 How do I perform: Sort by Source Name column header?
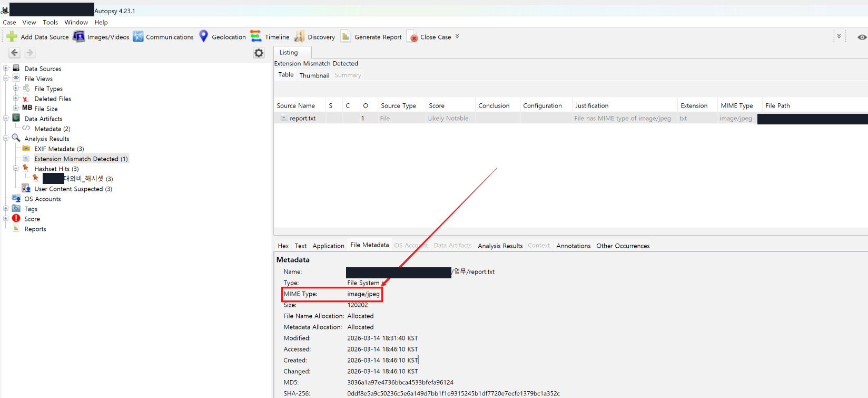click(x=300, y=105)
